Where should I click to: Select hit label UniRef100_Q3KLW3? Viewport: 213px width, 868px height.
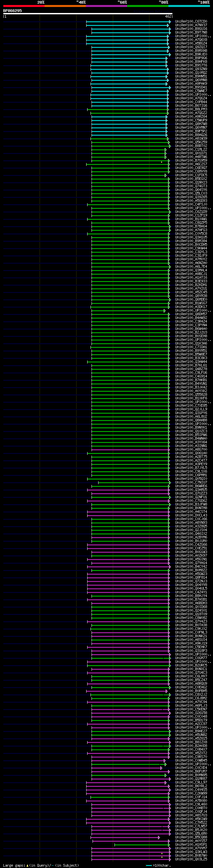[191, 852]
